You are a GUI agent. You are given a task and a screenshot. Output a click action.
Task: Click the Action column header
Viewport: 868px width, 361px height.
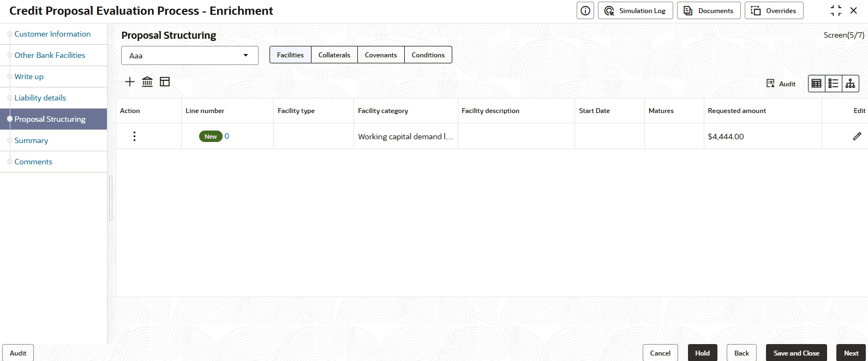pyautogui.click(x=130, y=111)
